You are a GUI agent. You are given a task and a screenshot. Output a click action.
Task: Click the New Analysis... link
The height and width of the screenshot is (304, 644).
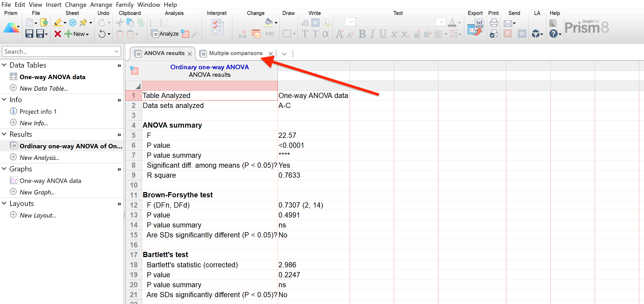tap(39, 158)
